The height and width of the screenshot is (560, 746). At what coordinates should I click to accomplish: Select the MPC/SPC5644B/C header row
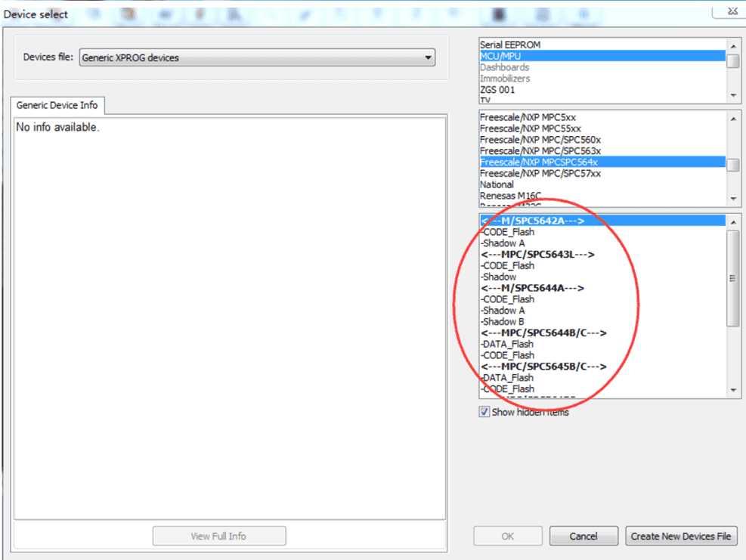(602, 333)
